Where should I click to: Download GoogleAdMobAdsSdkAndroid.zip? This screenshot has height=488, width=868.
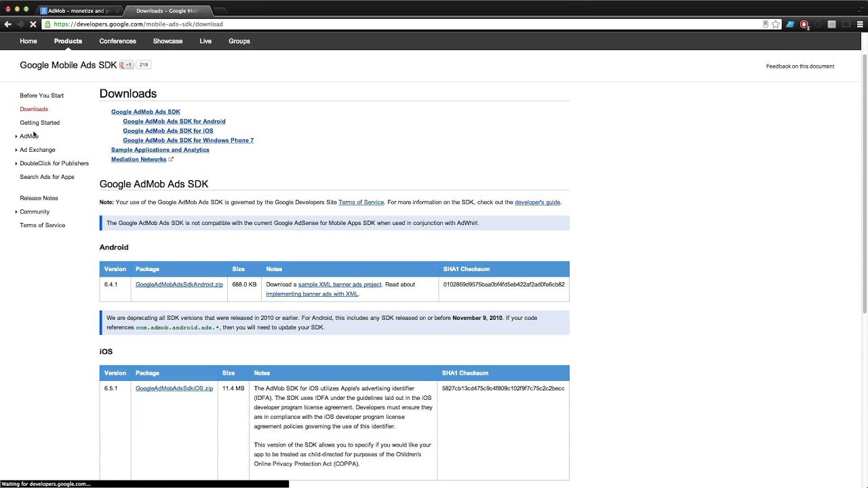pos(179,285)
